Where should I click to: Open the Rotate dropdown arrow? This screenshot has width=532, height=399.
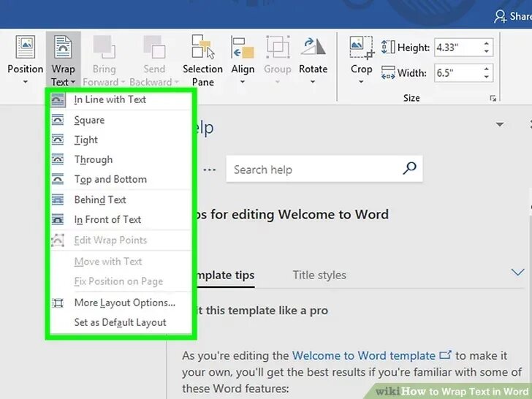[x=313, y=82]
